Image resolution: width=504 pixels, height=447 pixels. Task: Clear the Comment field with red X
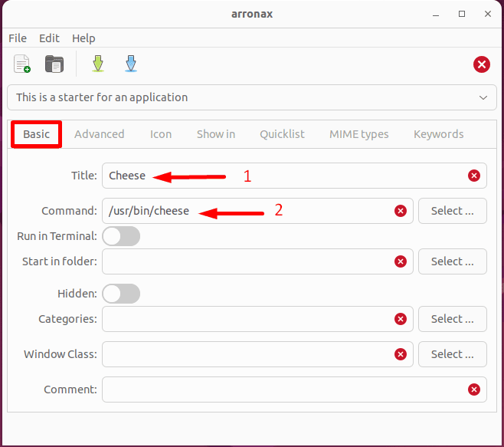[x=473, y=389]
